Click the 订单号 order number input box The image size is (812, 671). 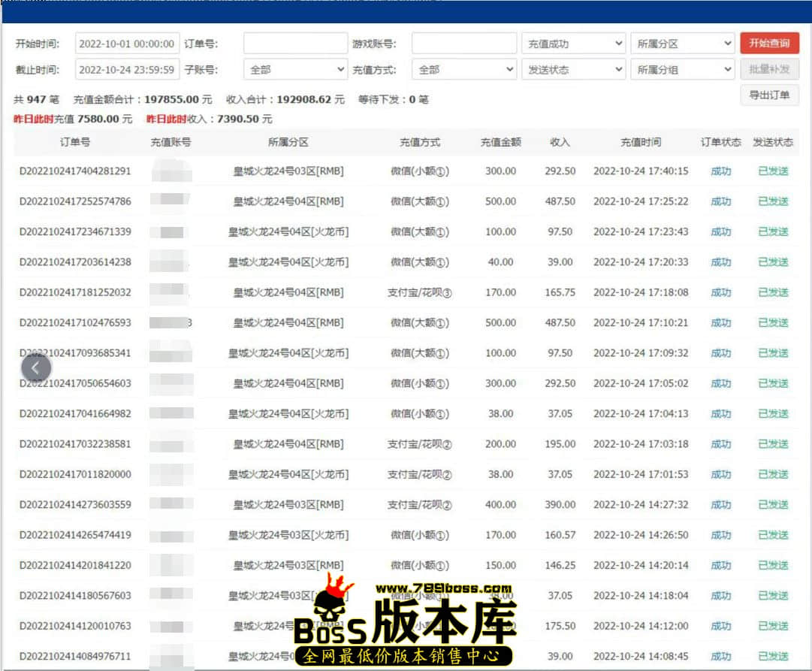click(x=294, y=44)
